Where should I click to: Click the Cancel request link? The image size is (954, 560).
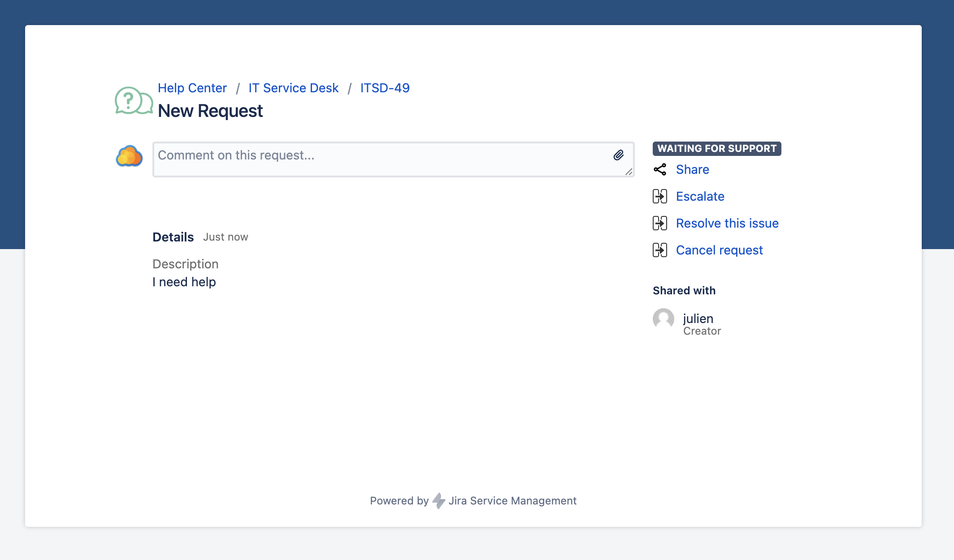tap(719, 250)
